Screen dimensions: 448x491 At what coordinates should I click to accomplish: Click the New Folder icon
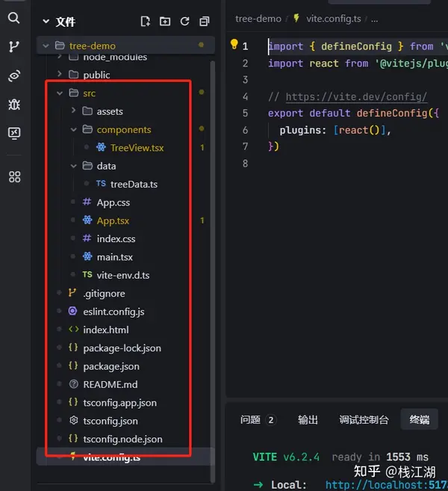click(x=165, y=21)
